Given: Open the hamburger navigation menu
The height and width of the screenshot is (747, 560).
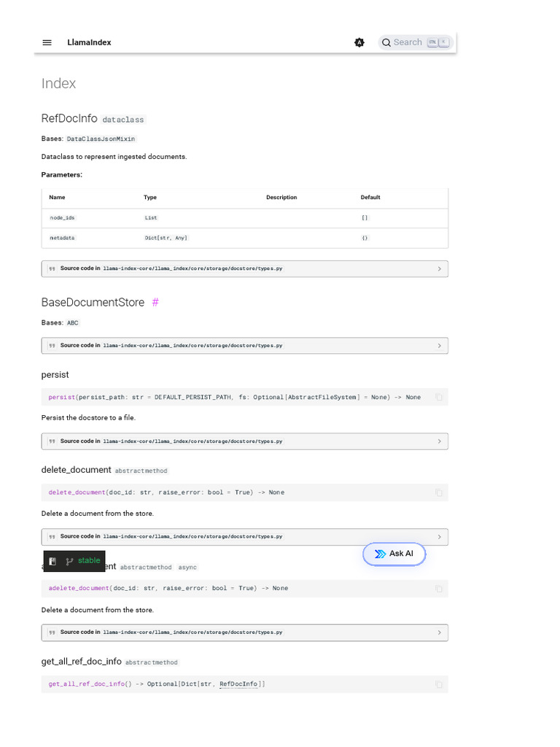Looking at the screenshot, I should point(47,42).
